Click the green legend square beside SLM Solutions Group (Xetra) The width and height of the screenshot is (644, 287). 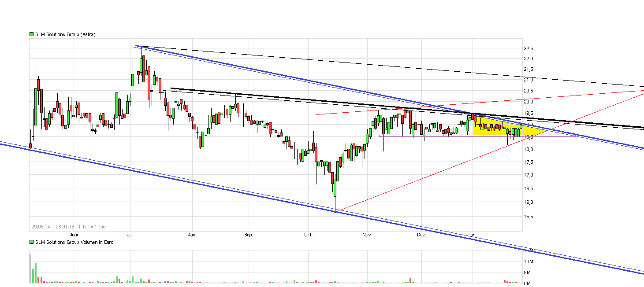[x=32, y=34]
